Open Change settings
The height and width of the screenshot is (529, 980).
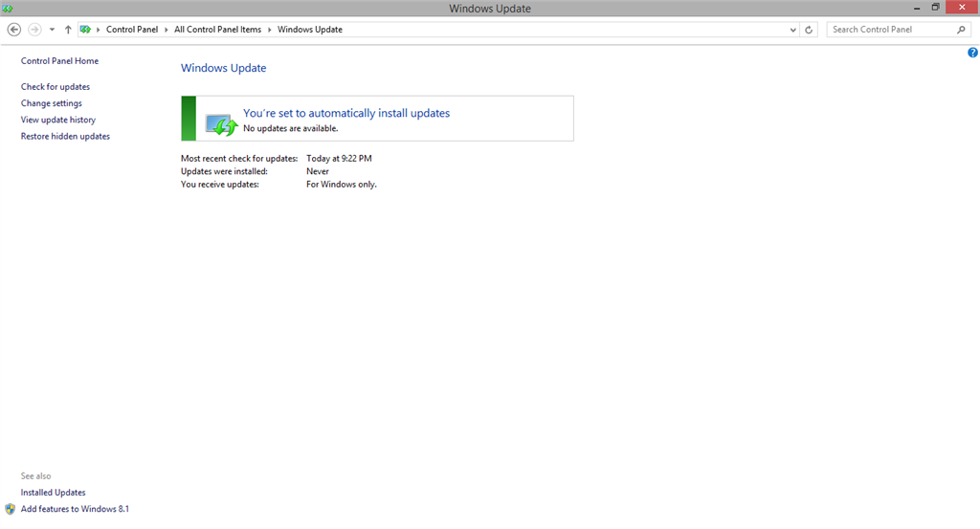pos(52,103)
